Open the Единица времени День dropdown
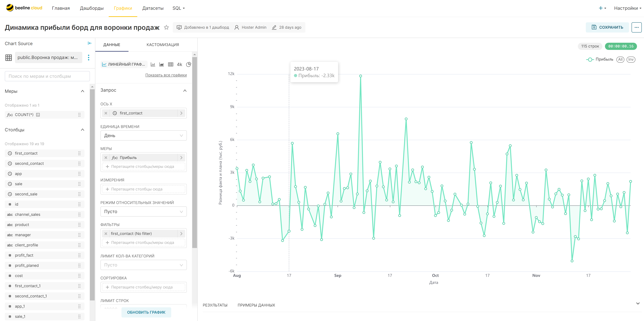 click(143, 135)
